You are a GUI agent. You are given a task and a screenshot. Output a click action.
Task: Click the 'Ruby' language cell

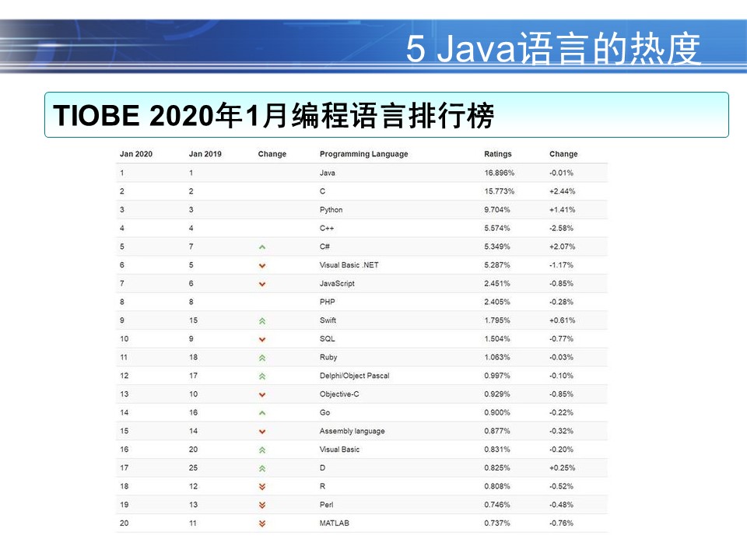[x=328, y=357]
